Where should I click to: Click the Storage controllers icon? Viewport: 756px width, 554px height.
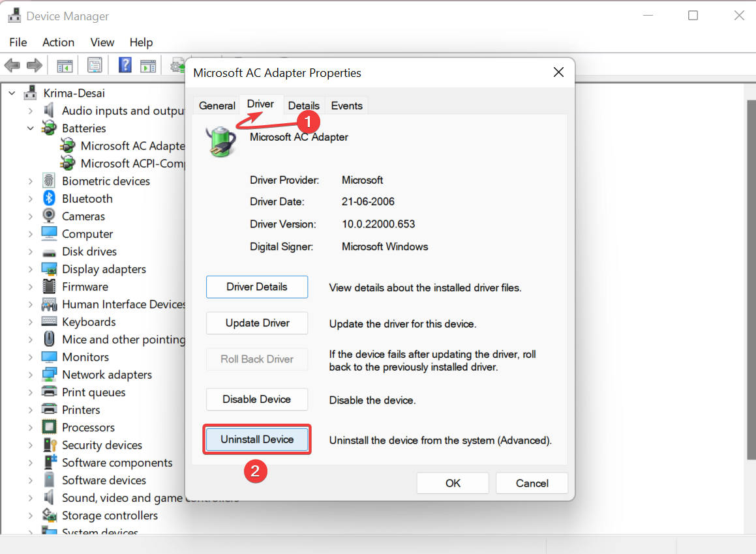pyautogui.click(x=49, y=515)
